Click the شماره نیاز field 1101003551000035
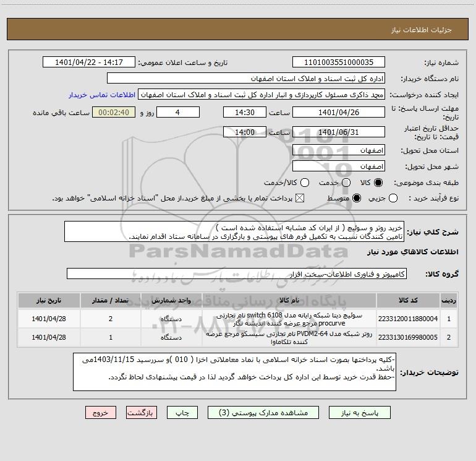 coord(339,62)
